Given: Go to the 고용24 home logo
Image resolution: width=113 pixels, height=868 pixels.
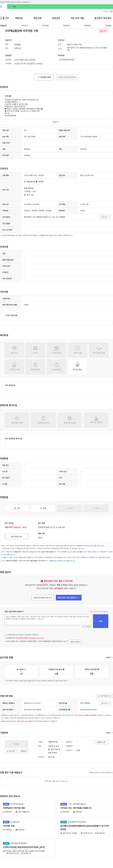Looking at the screenshot, I should (x=4, y=18).
